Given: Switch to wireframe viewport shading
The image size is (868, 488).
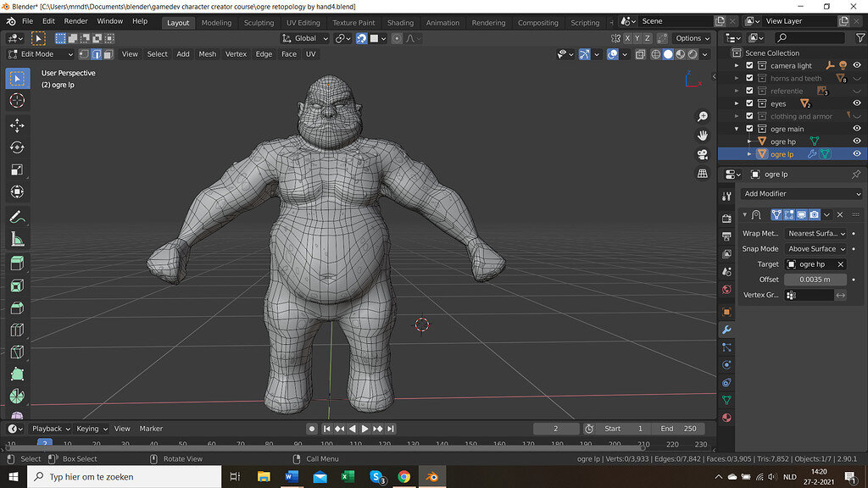Looking at the screenshot, I should pos(655,54).
